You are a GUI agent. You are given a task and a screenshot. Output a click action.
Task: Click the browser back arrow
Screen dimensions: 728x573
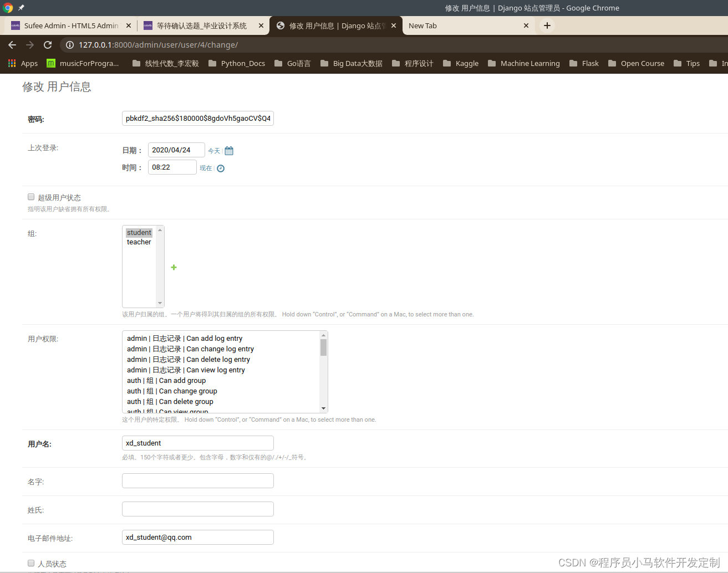12,45
